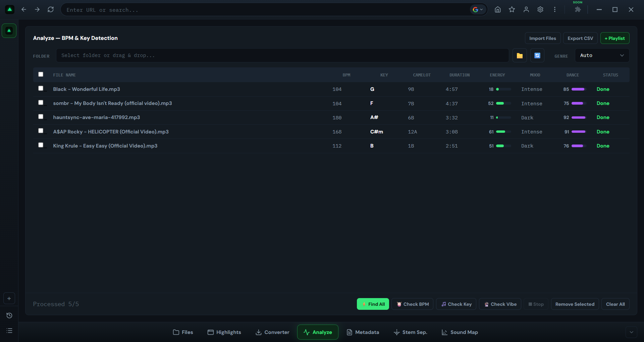Select the green sidebar app tab icon

coord(9,31)
